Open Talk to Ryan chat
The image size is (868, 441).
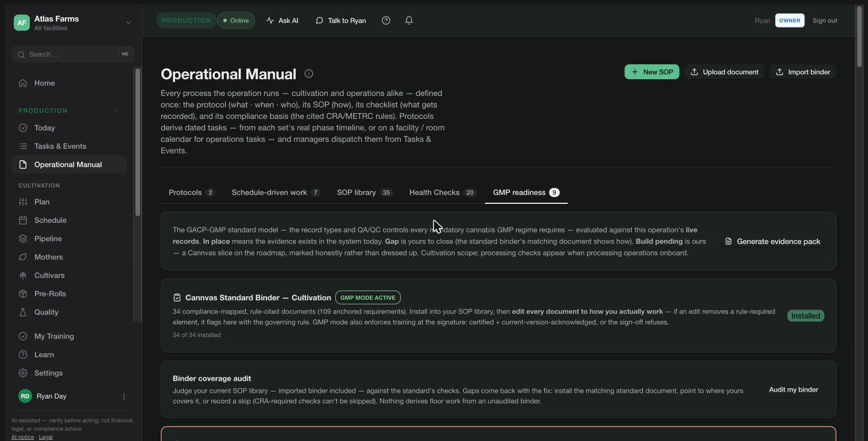pyautogui.click(x=340, y=21)
